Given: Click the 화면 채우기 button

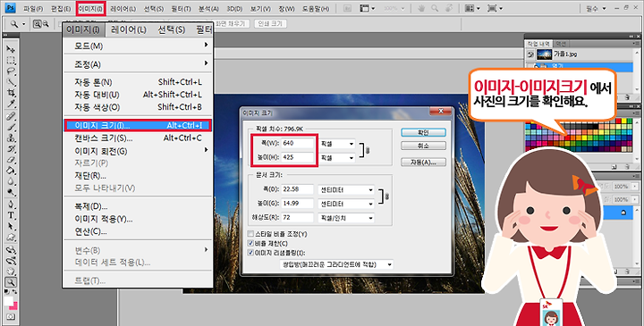Looking at the screenshot, I should click(231, 24).
